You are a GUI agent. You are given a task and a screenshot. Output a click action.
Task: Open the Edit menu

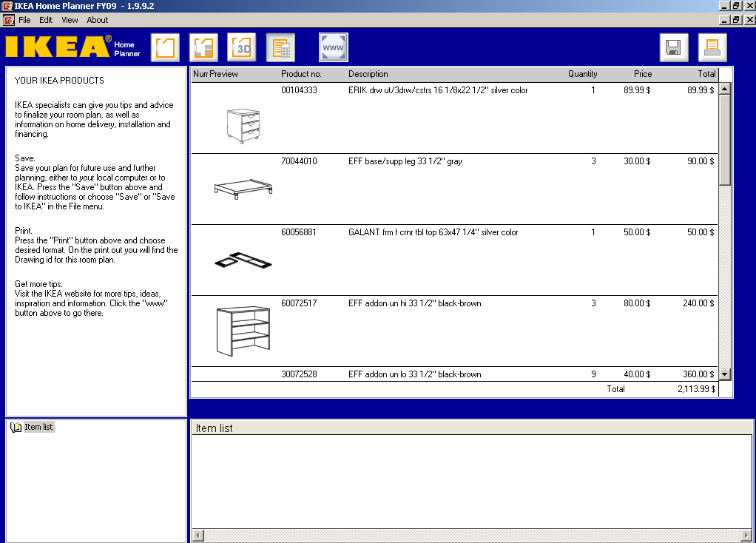(x=46, y=20)
